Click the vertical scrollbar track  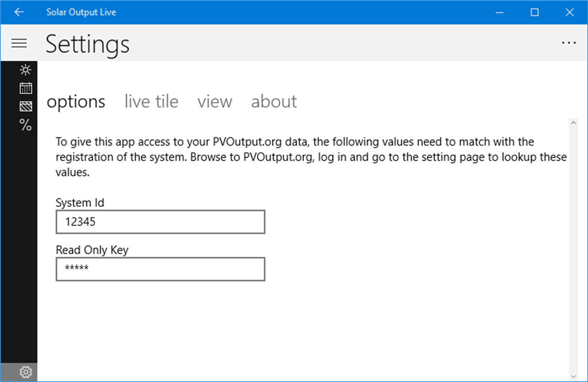point(573,248)
